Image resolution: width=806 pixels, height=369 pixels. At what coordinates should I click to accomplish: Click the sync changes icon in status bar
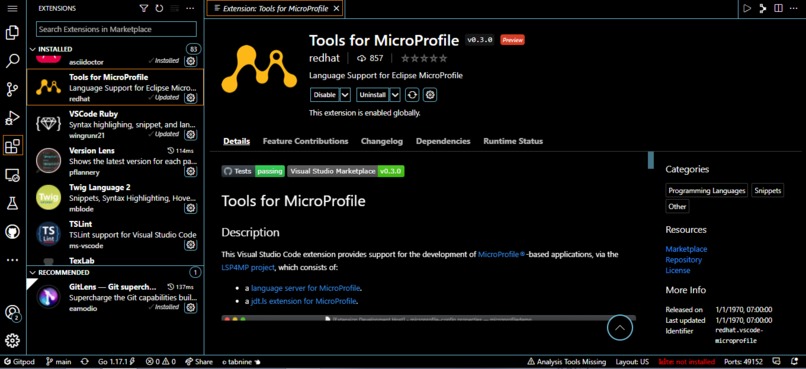[x=85, y=362]
